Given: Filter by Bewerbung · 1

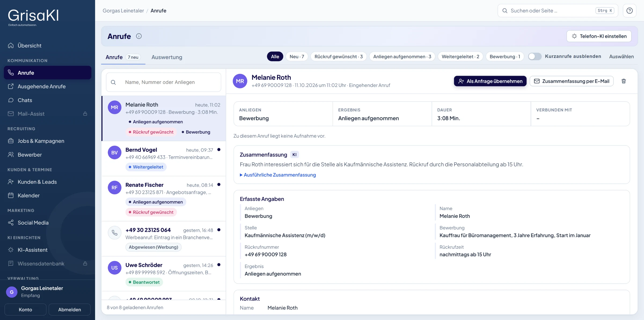Looking at the screenshot, I should 505,56.
